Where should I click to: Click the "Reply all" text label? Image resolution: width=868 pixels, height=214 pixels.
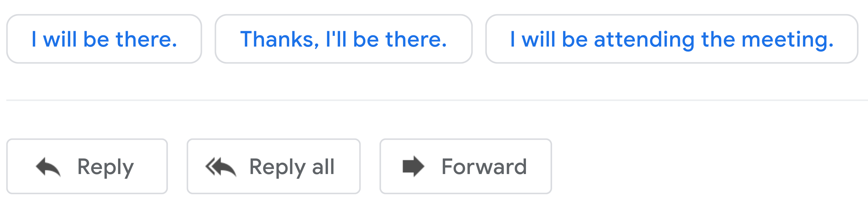pos(292,166)
